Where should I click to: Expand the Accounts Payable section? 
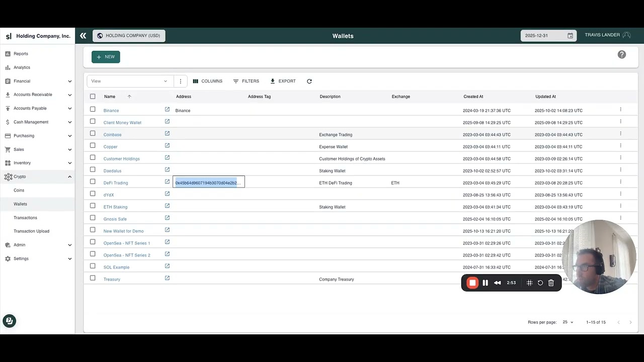37,108
